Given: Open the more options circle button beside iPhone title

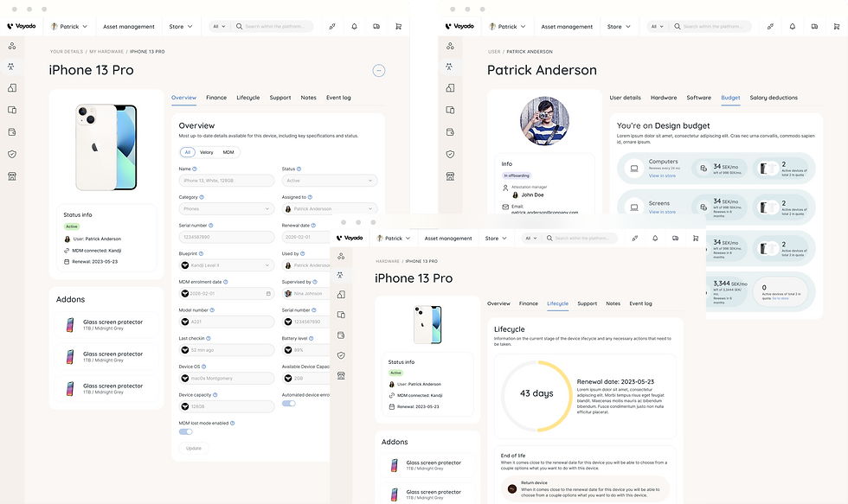Looking at the screenshot, I should pos(379,70).
